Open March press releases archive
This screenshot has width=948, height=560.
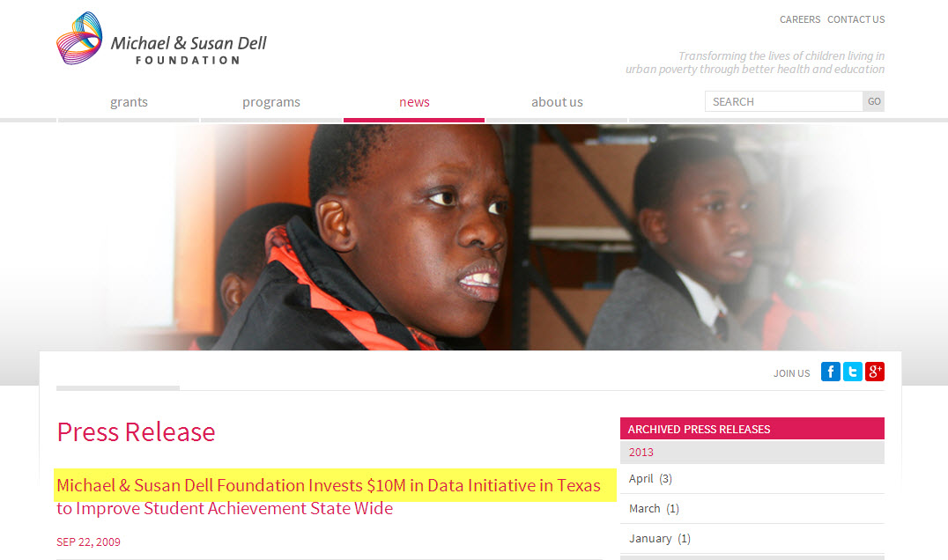click(752, 509)
